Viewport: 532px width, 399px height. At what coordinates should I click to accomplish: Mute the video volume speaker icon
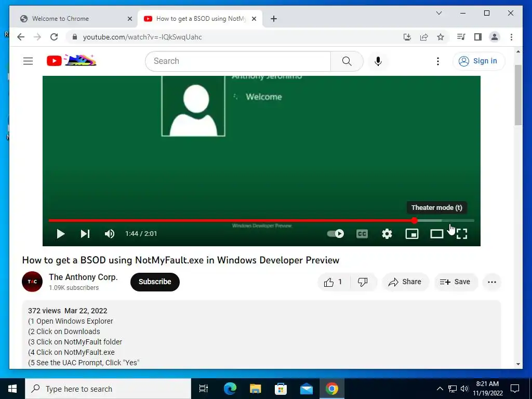click(x=109, y=234)
